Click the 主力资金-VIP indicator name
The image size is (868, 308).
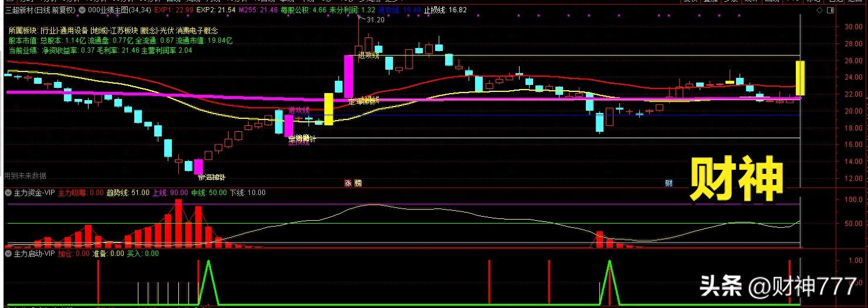pyautogui.click(x=34, y=193)
